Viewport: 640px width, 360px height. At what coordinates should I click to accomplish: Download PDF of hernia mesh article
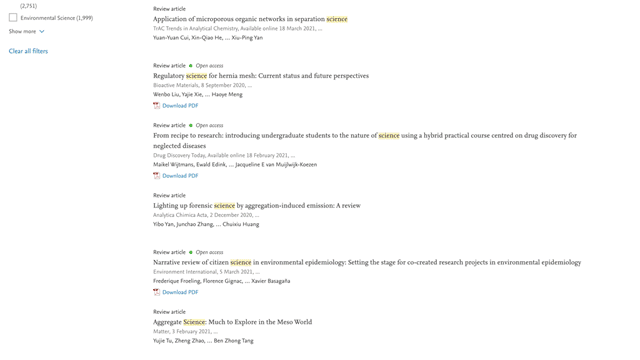click(x=180, y=105)
